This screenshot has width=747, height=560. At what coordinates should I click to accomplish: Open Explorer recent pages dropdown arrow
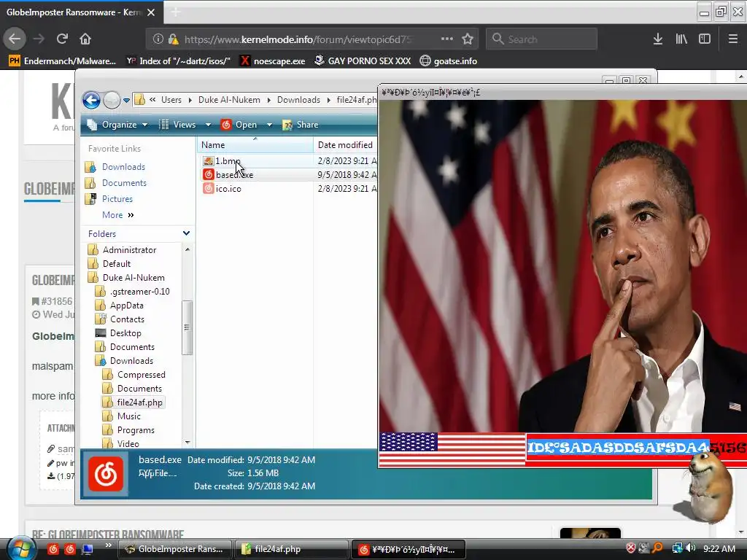pyautogui.click(x=126, y=101)
